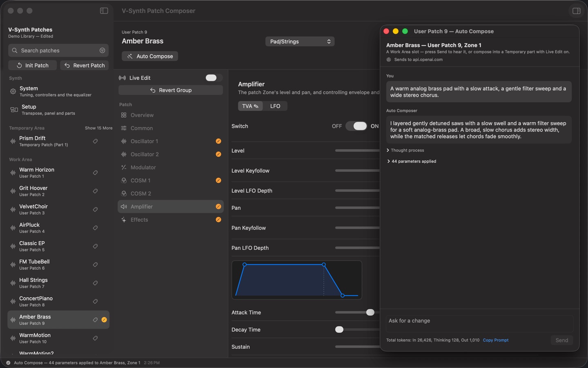This screenshot has height=368, width=588.
Task: Select the TVA tab
Action: click(x=250, y=106)
